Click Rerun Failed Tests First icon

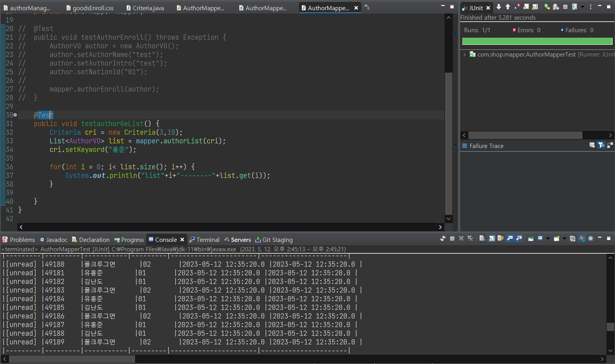coord(556,7)
